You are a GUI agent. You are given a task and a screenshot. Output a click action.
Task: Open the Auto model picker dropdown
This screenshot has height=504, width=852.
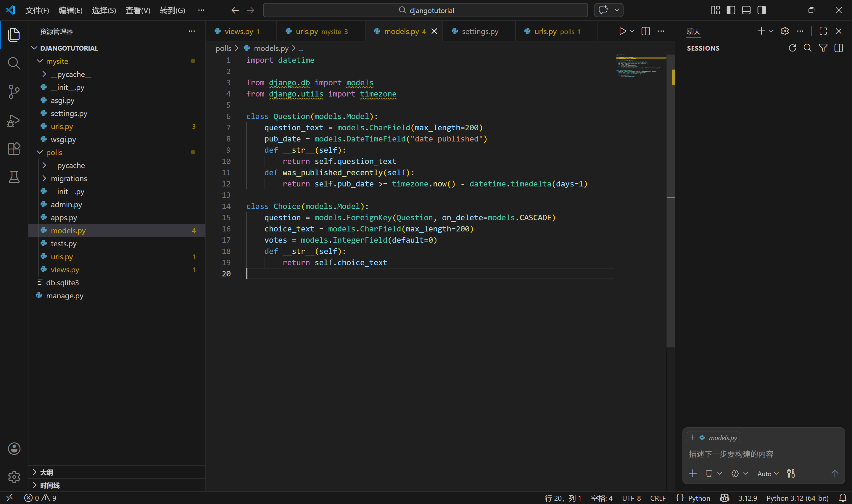coord(767,474)
